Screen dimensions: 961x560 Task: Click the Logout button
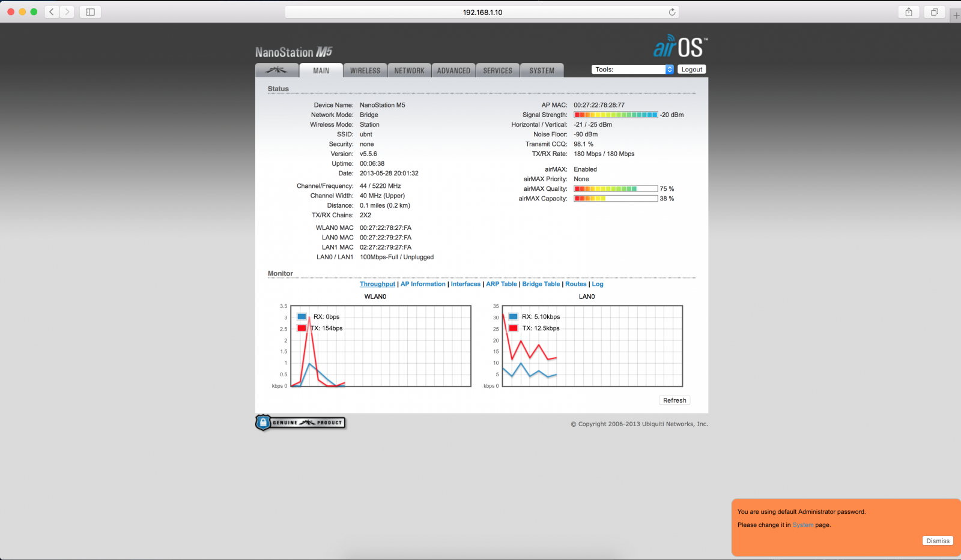[692, 70]
